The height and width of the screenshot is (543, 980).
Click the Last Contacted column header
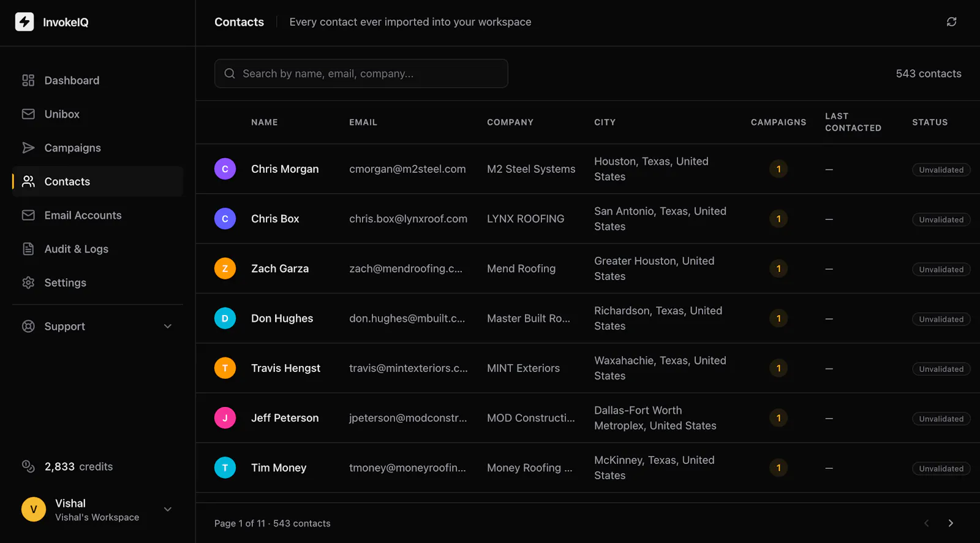click(x=853, y=122)
